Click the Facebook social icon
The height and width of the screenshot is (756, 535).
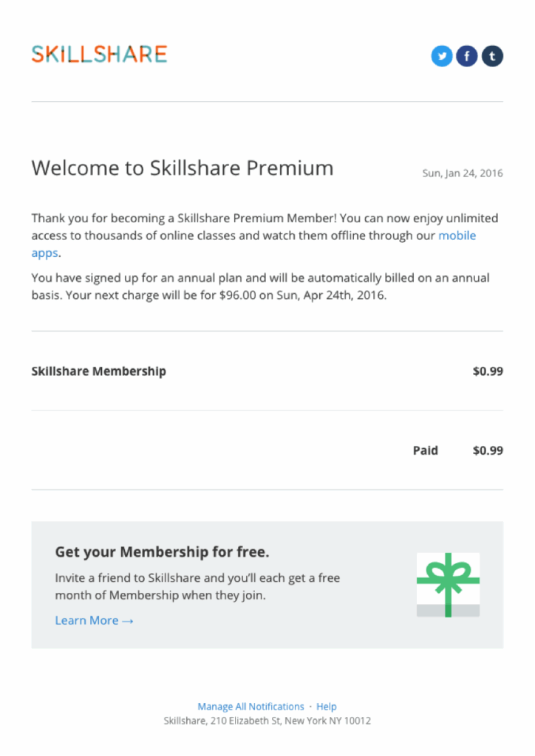click(x=467, y=56)
